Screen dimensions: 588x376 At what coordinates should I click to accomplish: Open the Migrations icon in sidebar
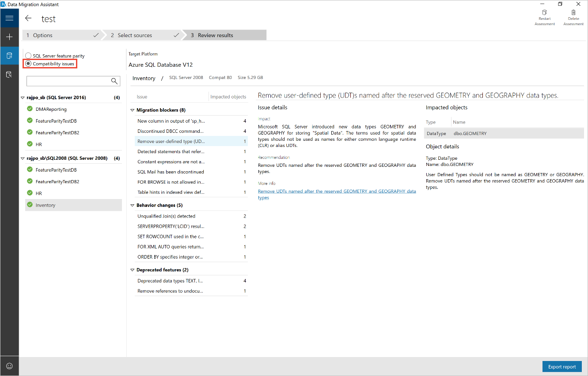(x=9, y=75)
